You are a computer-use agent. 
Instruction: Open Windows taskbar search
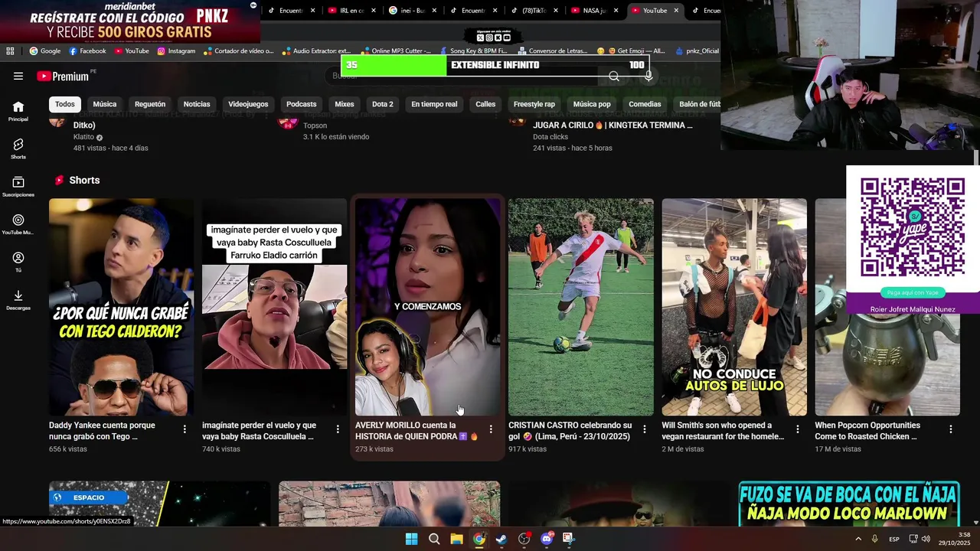click(x=434, y=539)
